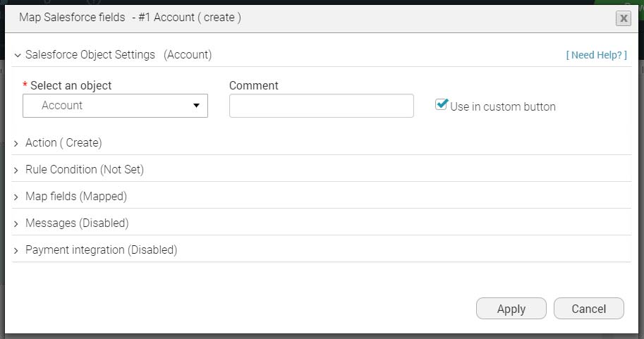This screenshot has width=644, height=339.
Task: Open the Payment integration (Disabled) title
Action: tap(101, 250)
